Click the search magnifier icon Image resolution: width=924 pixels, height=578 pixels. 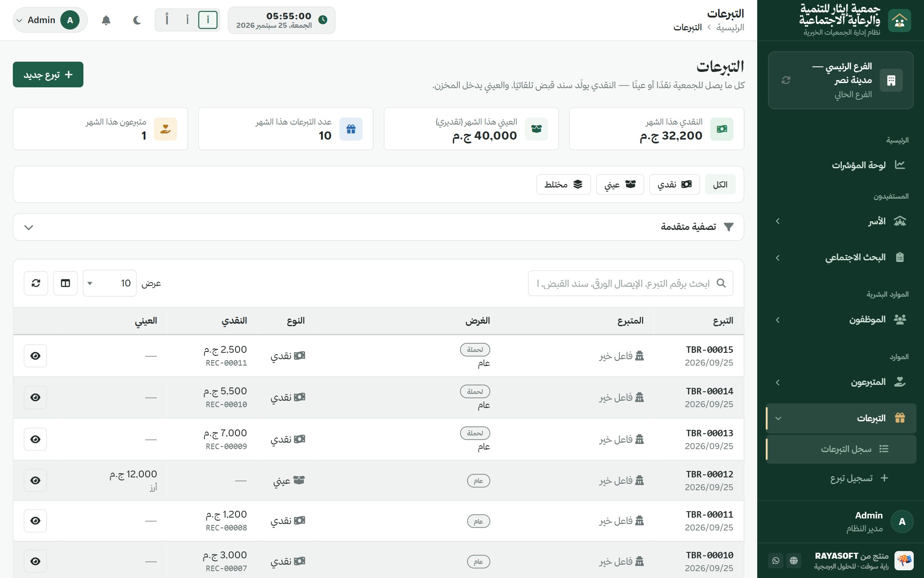click(x=721, y=283)
